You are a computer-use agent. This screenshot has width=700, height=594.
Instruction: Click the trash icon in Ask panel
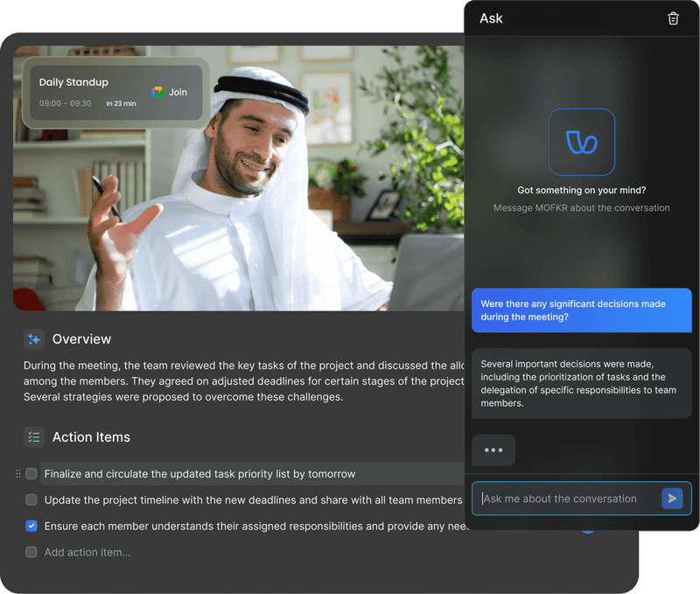point(673,18)
